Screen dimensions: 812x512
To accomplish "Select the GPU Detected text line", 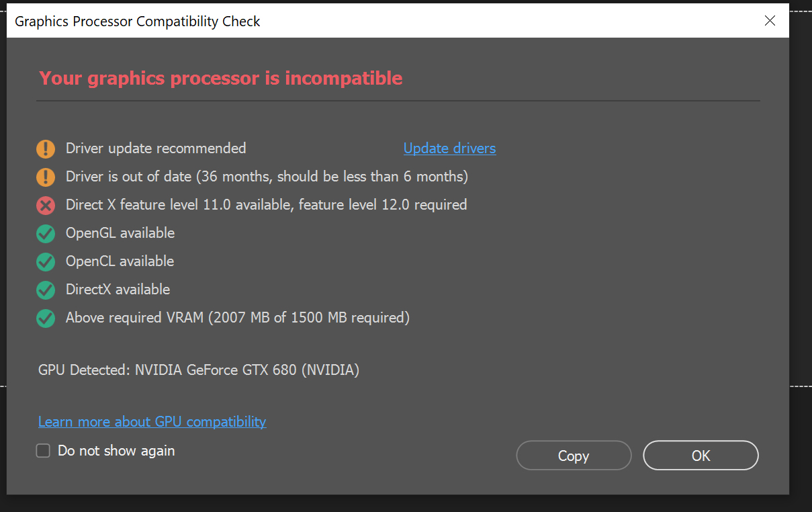I will pyautogui.click(x=199, y=370).
